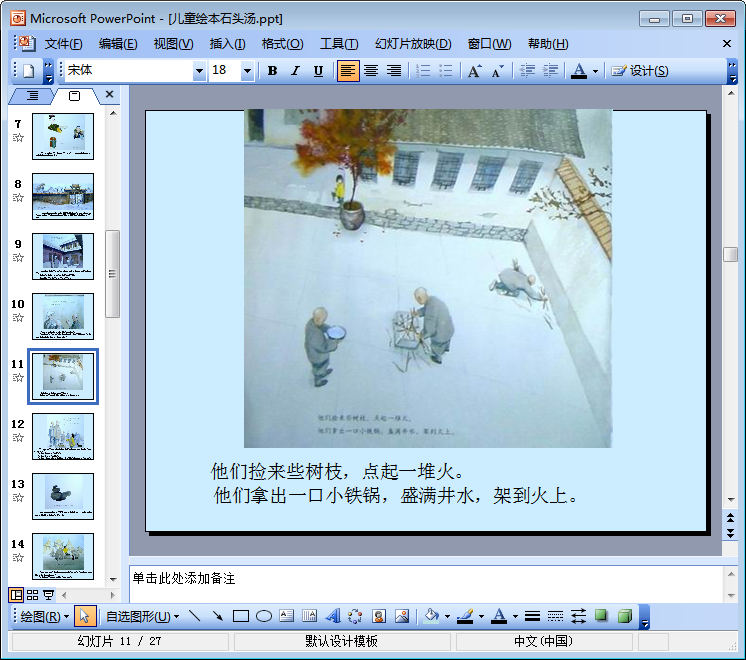Viewport: 746px width, 660px height.
Task: Switch to Normal view button
Action: pyautogui.click(x=16, y=594)
